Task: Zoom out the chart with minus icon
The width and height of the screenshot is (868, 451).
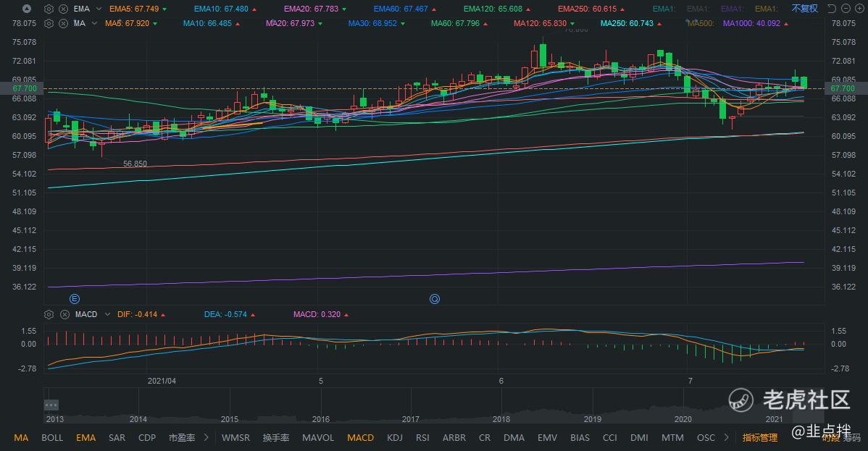Action: (x=846, y=8)
